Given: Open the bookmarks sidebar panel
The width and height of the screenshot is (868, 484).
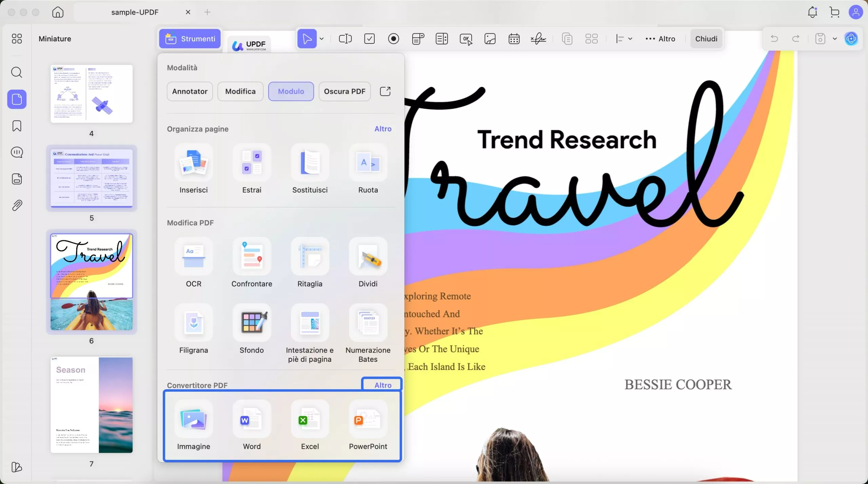Looking at the screenshot, I should pos(17,126).
